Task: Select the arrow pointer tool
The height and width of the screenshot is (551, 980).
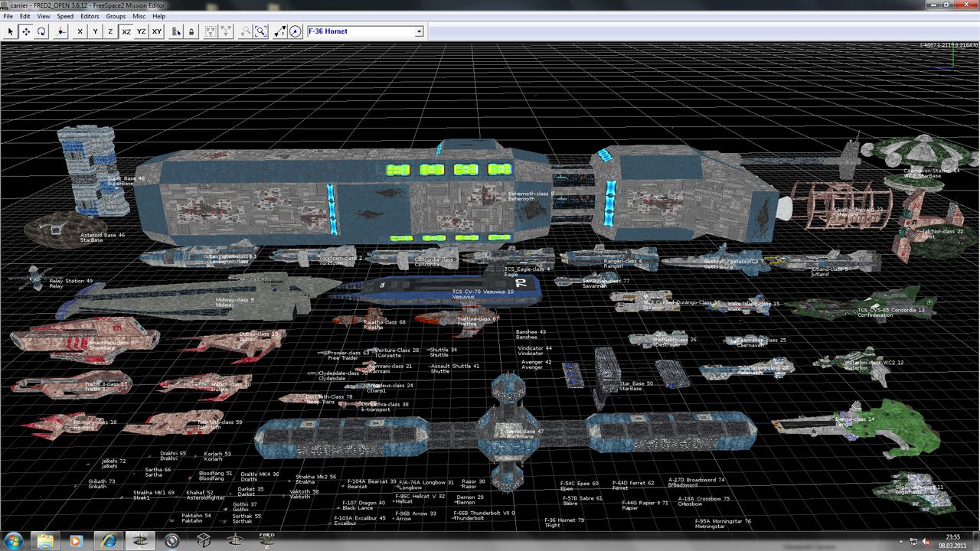Action: 11,31
